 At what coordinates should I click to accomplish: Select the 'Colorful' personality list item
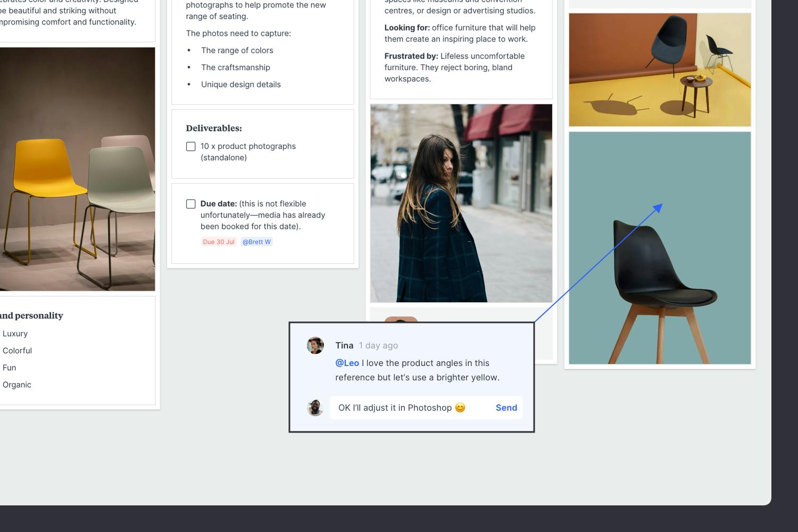tap(17, 351)
